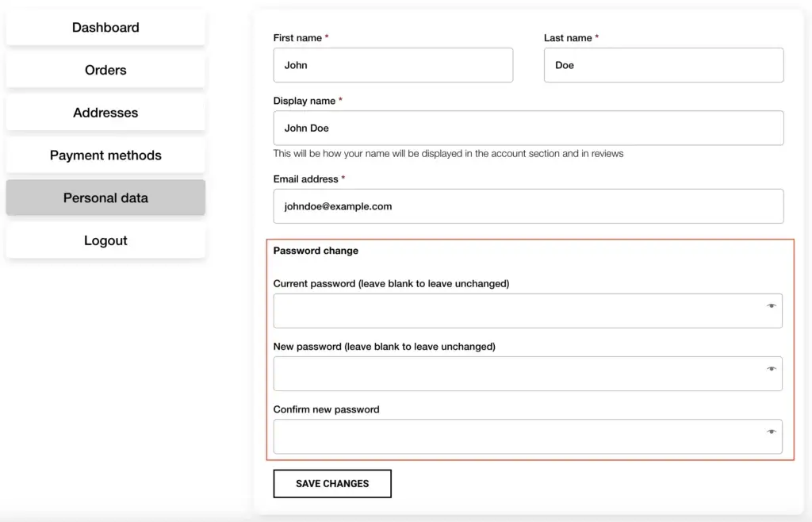Click the Last name field containing Doe
This screenshot has width=812, height=522.
663,65
